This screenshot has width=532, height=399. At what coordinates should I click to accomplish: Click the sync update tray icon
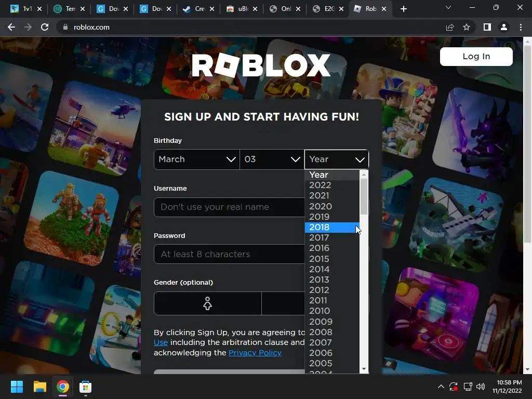pos(454,387)
